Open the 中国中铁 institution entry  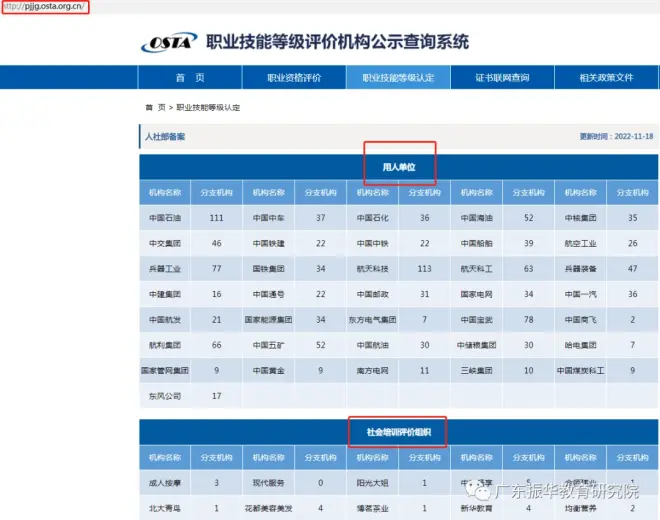pyautogui.click(x=373, y=243)
